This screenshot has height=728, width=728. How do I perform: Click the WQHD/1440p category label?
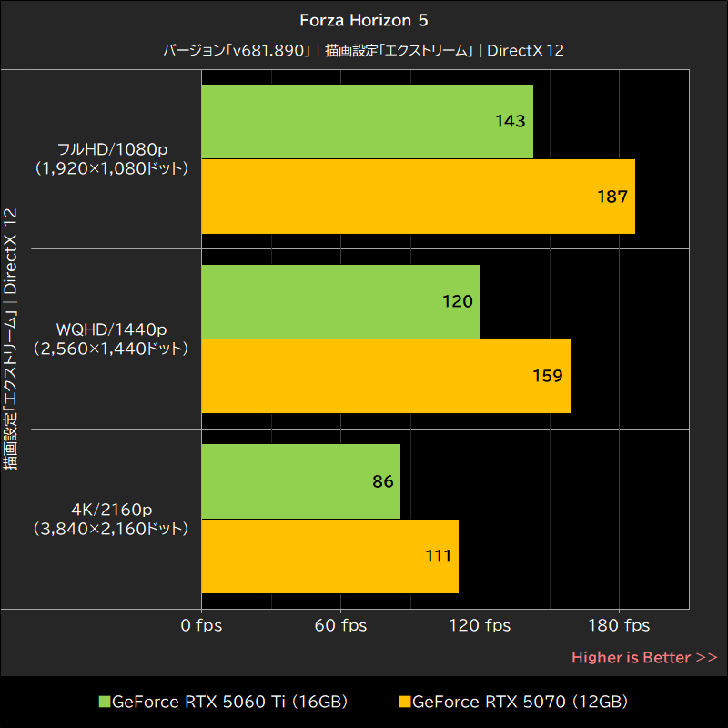pos(111,339)
